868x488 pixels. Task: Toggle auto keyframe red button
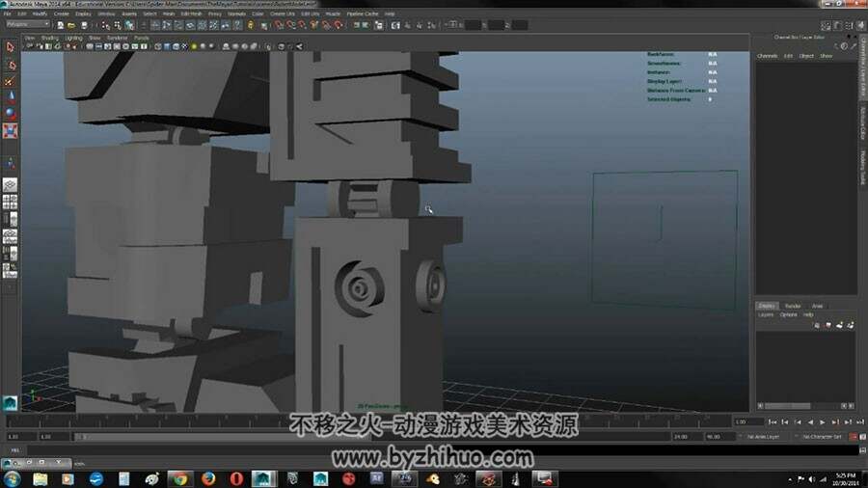click(854, 437)
